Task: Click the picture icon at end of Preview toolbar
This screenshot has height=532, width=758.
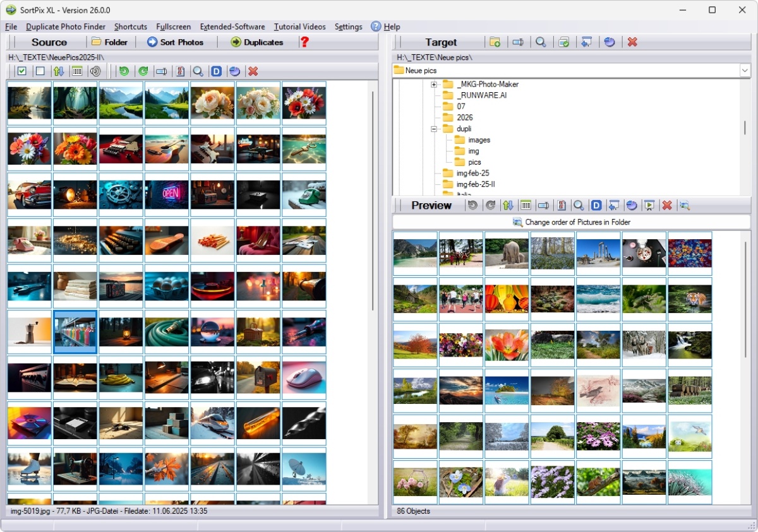Action: (685, 205)
